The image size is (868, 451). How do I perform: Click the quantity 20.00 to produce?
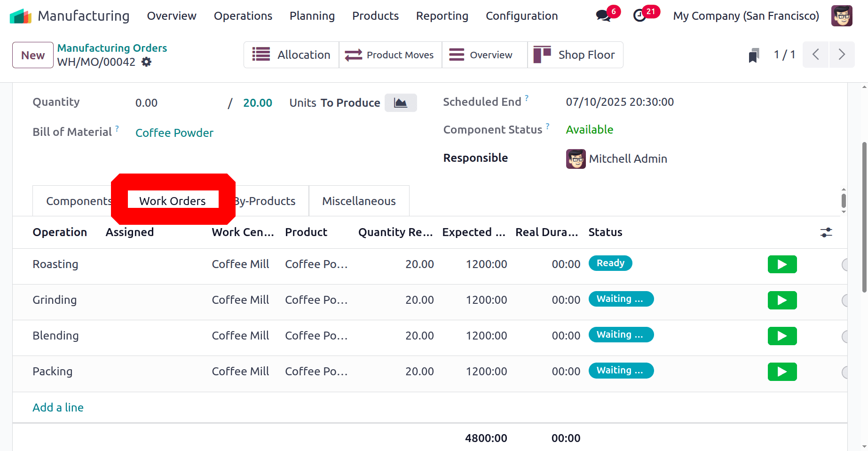[x=257, y=103]
